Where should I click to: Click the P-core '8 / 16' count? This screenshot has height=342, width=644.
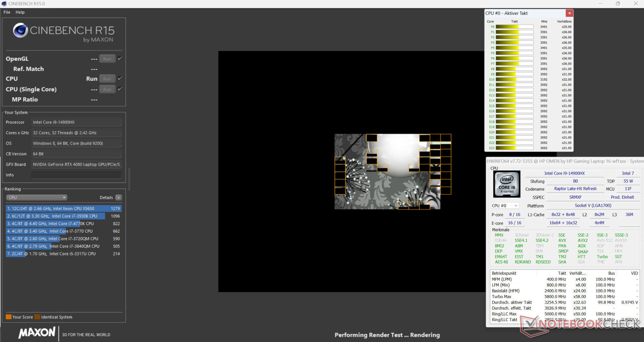515,215
